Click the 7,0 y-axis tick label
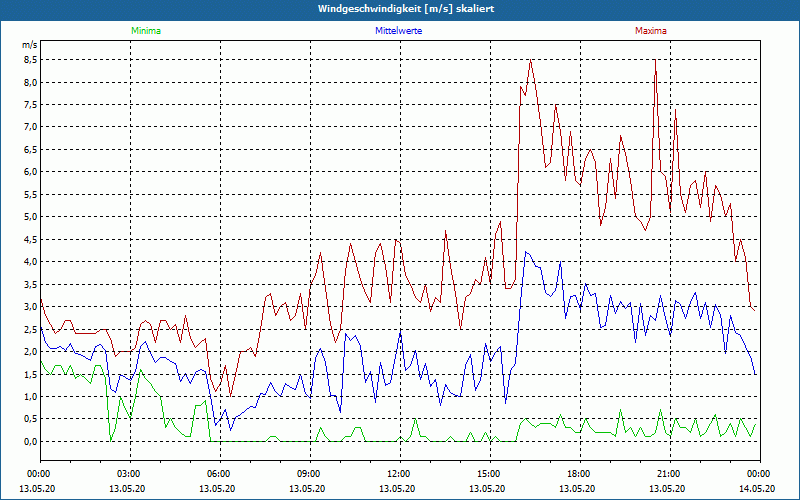 [29, 127]
